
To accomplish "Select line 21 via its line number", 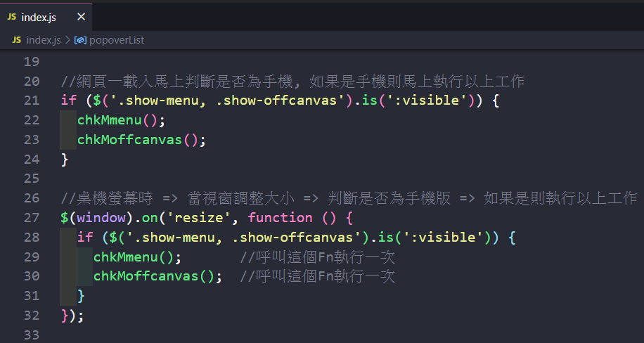I will click(32, 101).
